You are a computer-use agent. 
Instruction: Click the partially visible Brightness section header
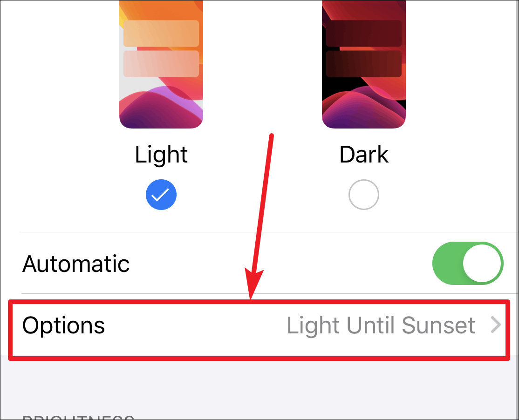pos(78,417)
